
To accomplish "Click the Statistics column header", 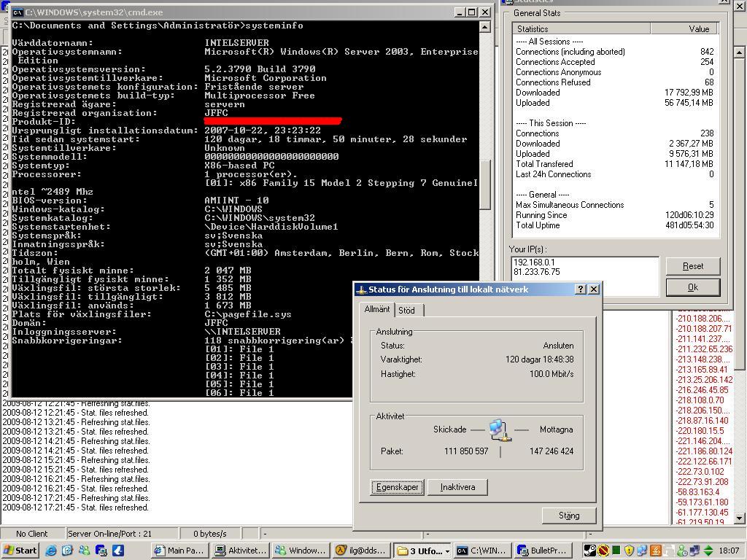I will point(581,29).
